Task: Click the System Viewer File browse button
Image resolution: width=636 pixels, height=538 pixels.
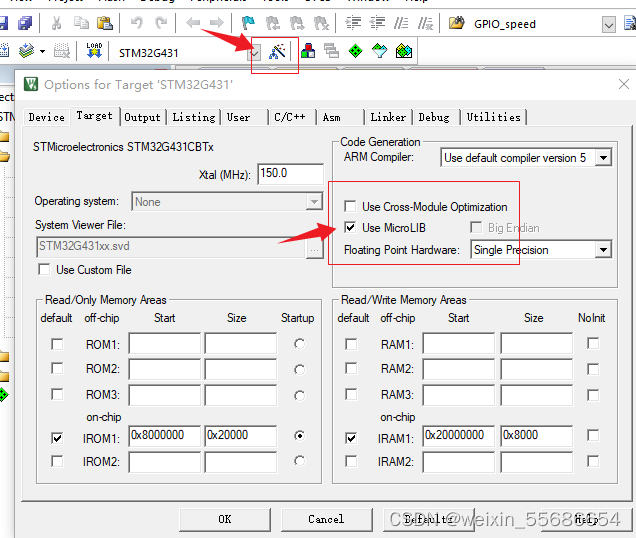Action: 314,250
